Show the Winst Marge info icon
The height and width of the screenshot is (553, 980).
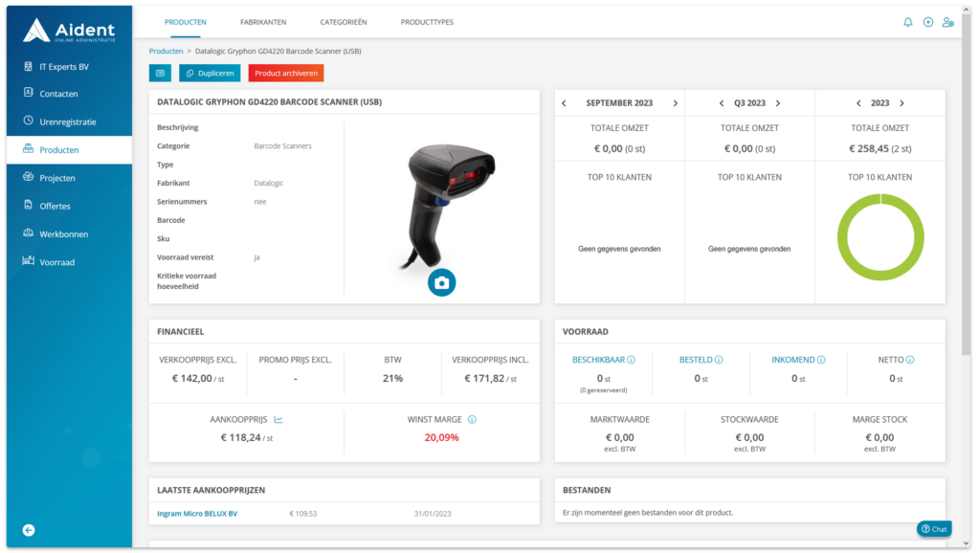pyautogui.click(x=472, y=419)
